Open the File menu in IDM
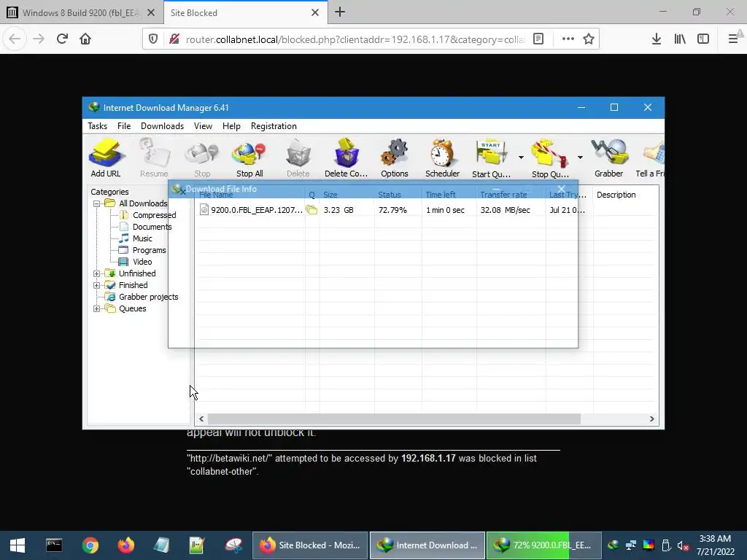The image size is (747, 560). pos(124,126)
